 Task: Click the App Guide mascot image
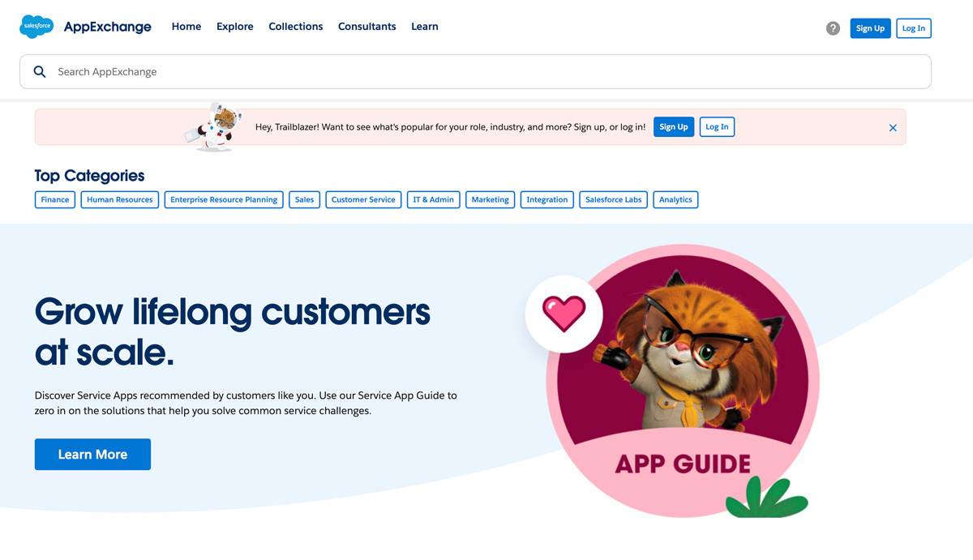(x=683, y=381)
